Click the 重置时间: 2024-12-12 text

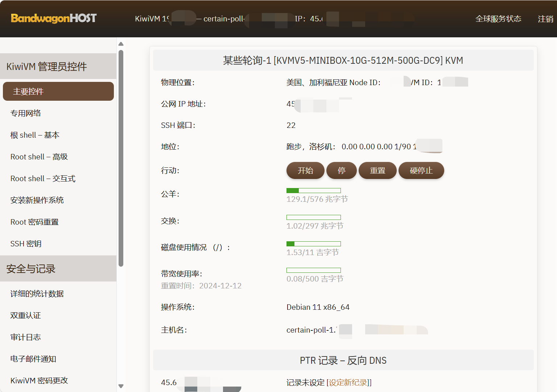[201, 286]
